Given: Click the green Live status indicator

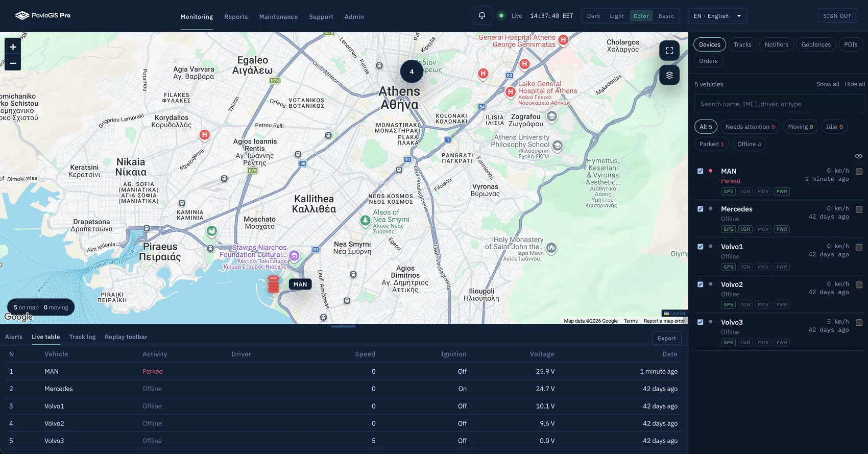Looking at the screenshot, I should click(x=501, y=16).
